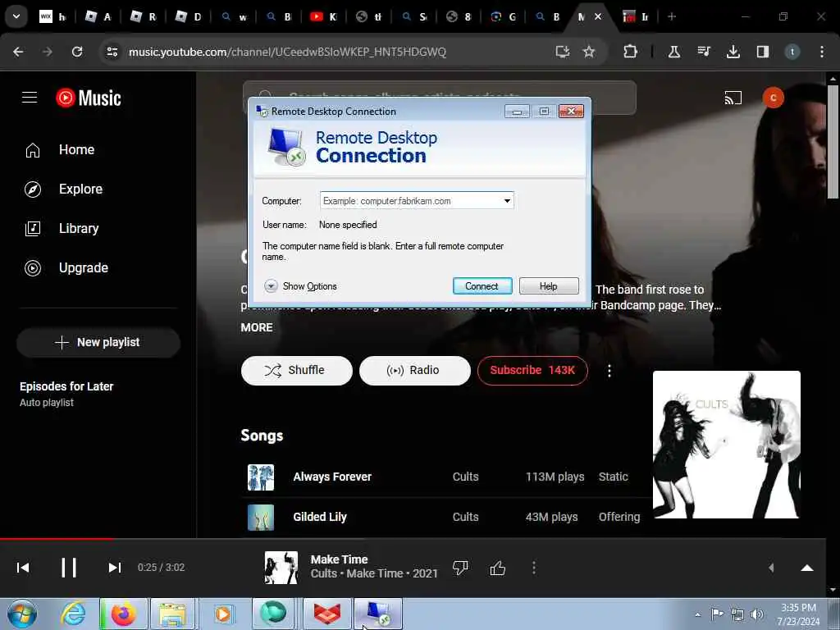
Task: Subscribe to the Cults channel
Action: 532,370
